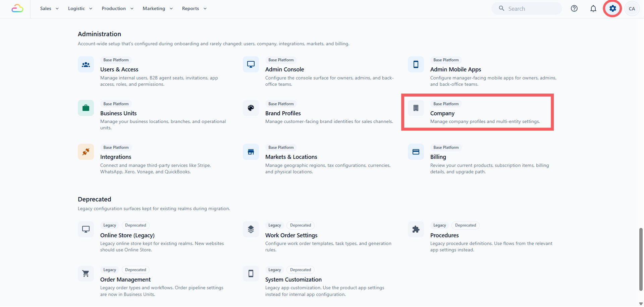Click the Users & Access people icon
644x307 pixels.
86,64
